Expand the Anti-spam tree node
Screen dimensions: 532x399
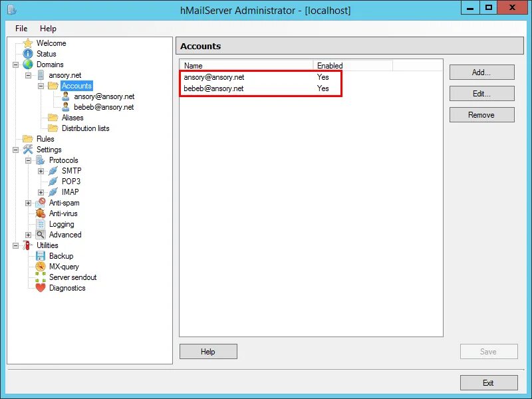point(28,203)
